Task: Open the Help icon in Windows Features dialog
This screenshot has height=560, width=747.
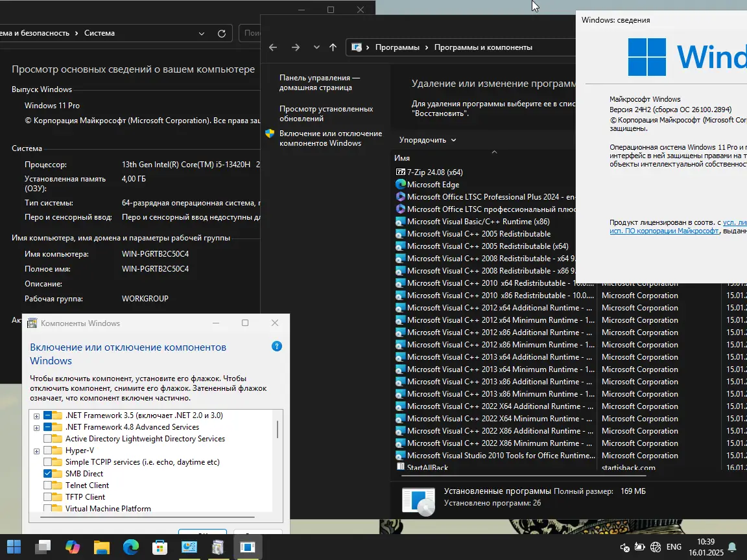Action: pos(277,346)
